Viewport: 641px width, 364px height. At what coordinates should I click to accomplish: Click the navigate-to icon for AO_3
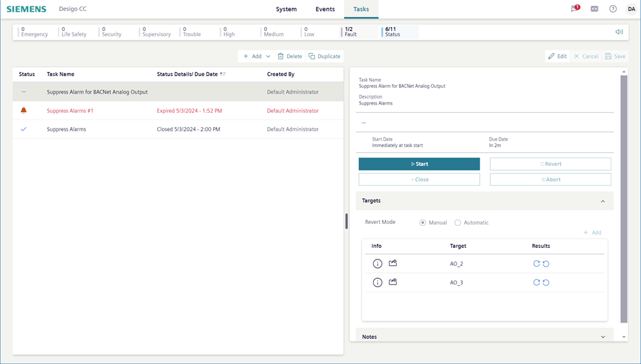(392, 282)
